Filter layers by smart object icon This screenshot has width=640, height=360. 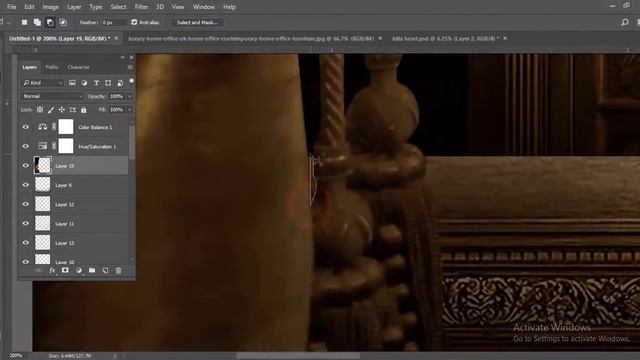[120, 83]
